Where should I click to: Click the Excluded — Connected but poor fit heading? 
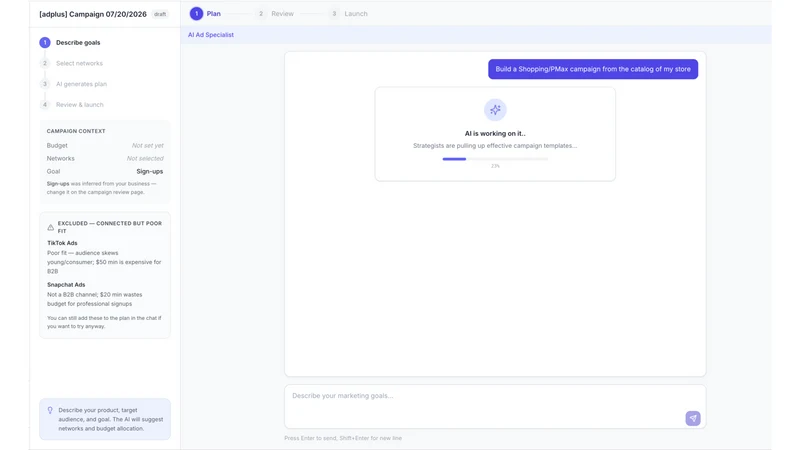click(x=110, y=227)
